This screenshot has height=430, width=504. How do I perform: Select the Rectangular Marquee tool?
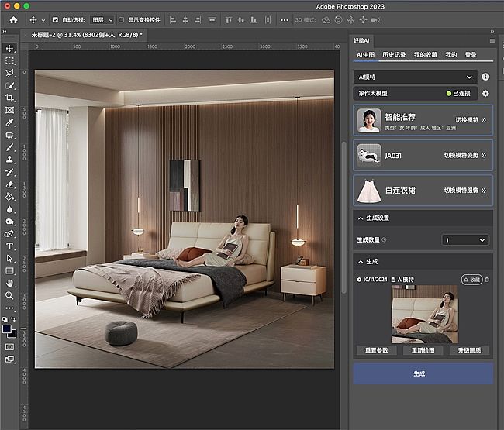pyautogui.click(x=9, y=60)
